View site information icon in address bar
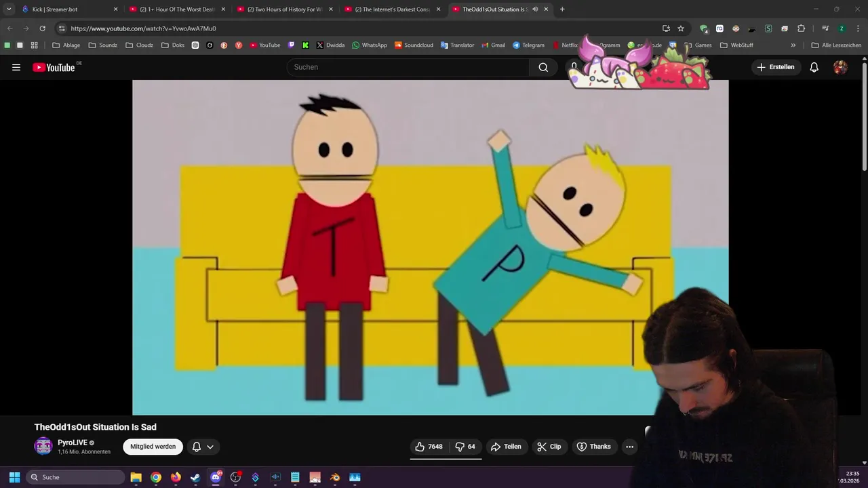 pyautogui.click(x=62, y=28)
